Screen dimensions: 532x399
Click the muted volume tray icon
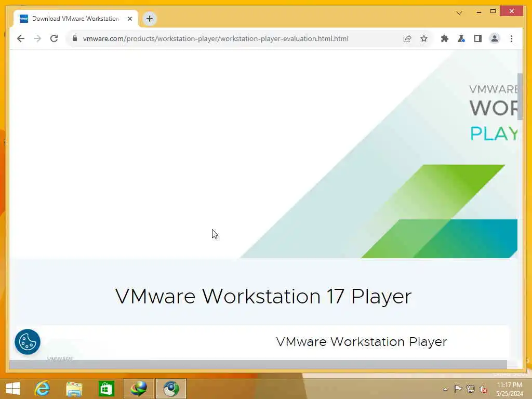click(483, 389)
